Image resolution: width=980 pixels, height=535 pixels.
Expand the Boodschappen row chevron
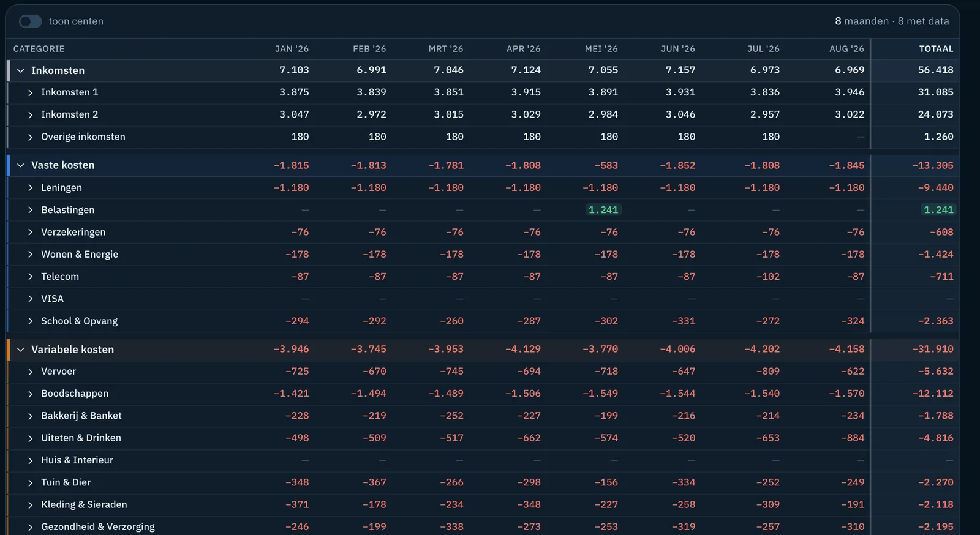tap(31, 394)
